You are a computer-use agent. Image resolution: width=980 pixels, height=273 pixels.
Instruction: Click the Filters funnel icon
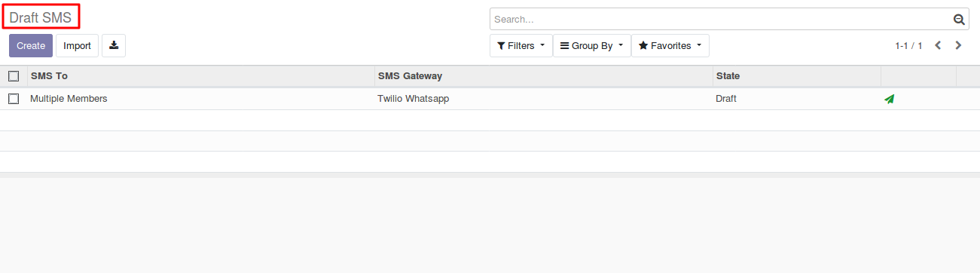[x=501, y=46]
